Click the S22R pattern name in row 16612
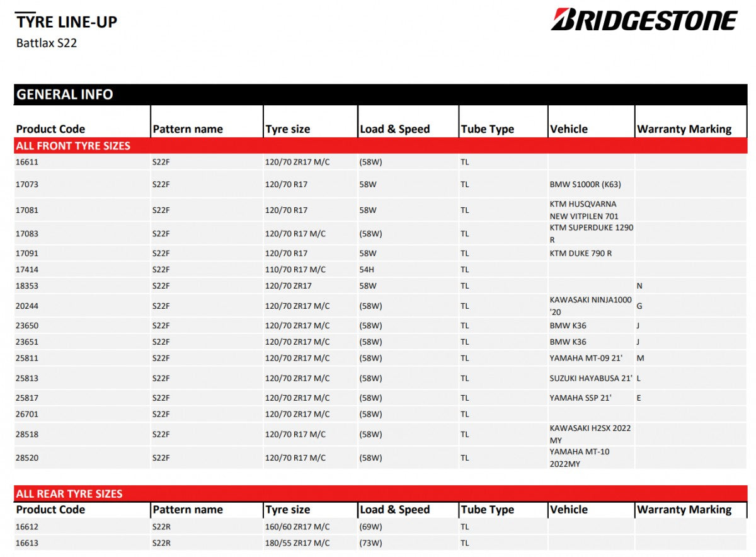This screenshot has width=756, height=557. [161, 527]
